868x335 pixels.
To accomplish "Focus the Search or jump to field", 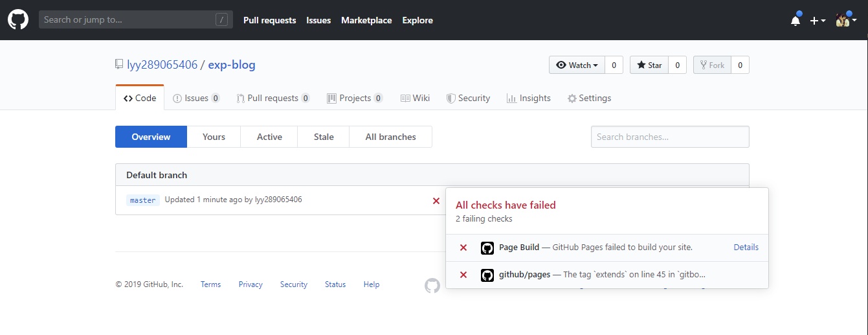I will point(135,20).
